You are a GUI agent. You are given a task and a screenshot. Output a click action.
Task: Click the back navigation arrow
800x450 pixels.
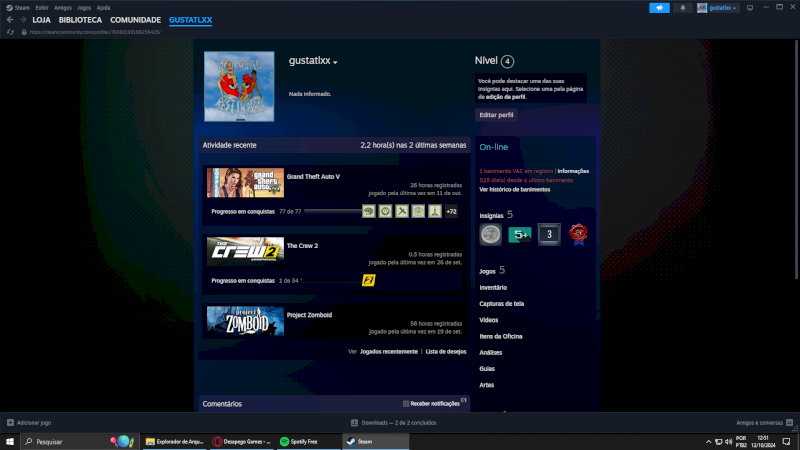coord(10,20)
